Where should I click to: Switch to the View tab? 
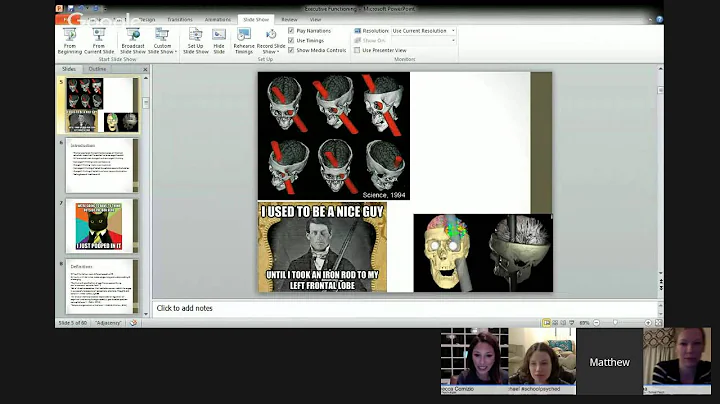point(315,20)
